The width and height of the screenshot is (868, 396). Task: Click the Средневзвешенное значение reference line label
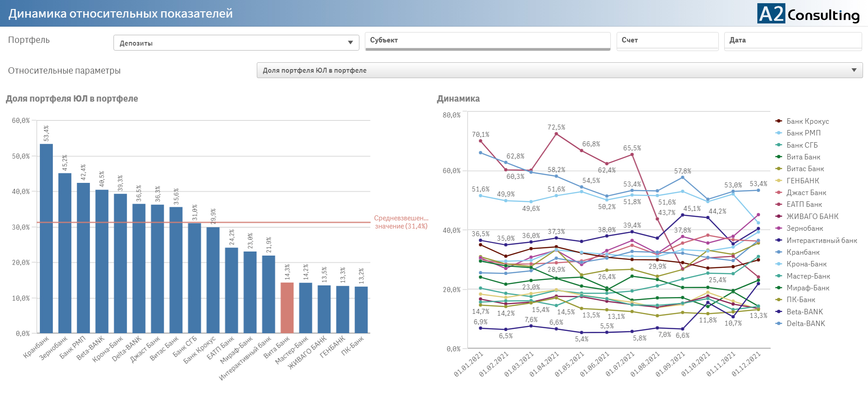click(401, 222)
